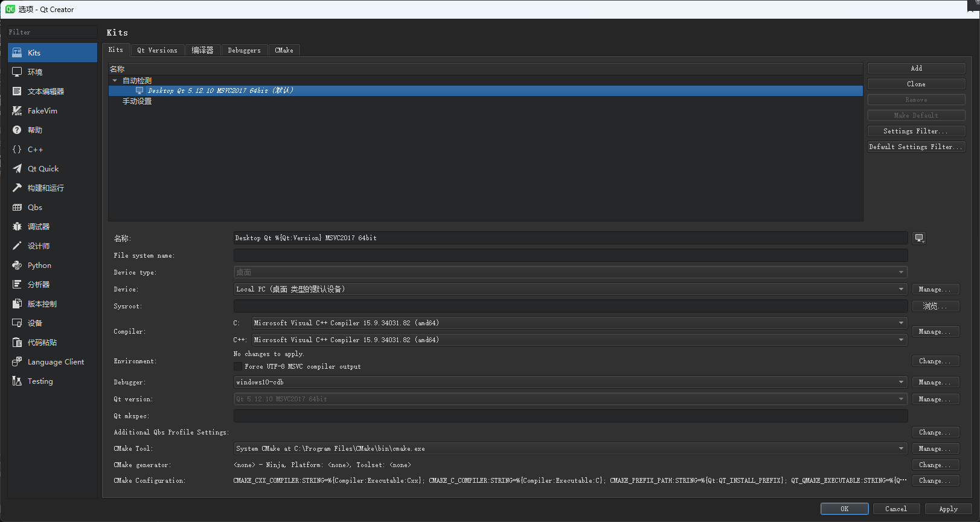Click Change... for CMake generator
980x522 pixels.
[935, 465]
